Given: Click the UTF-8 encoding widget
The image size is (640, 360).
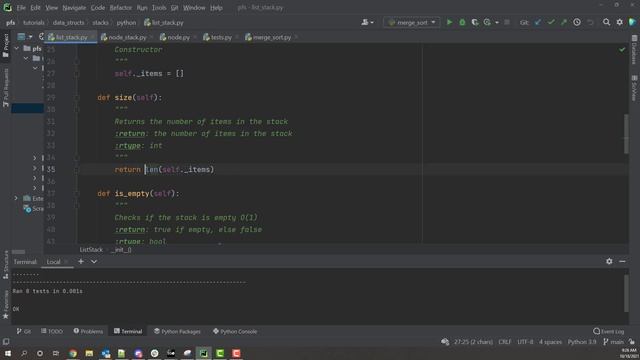Looking at the screenshot, I should [x=525, y=342].
